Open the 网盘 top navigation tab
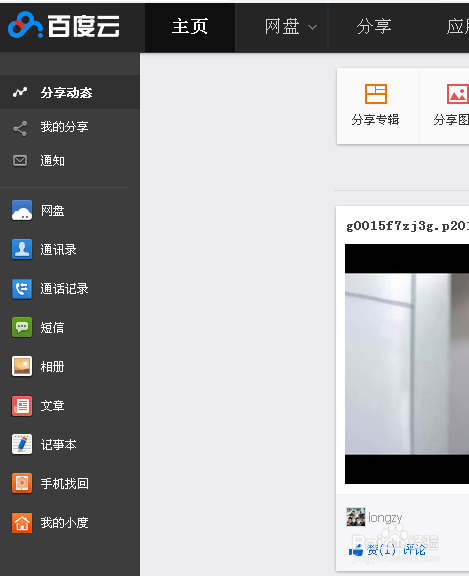This screenshot has height=576, width=469. (282, 27)
